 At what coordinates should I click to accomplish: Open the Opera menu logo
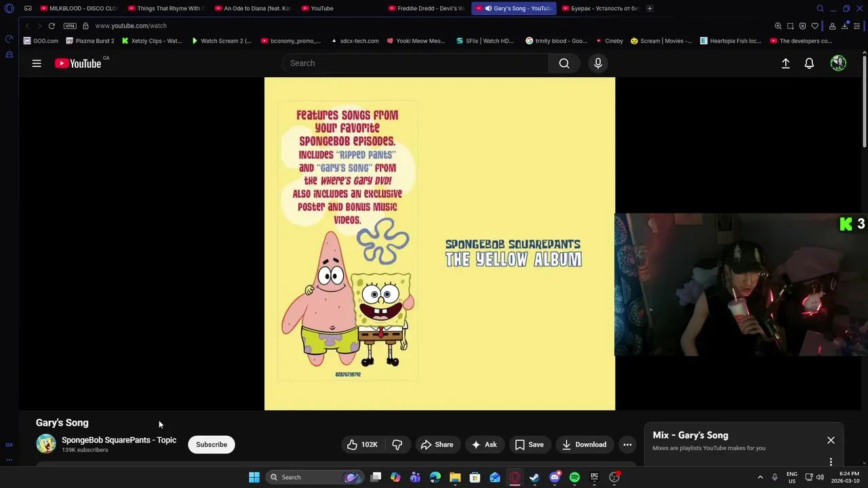pos(9,8)
